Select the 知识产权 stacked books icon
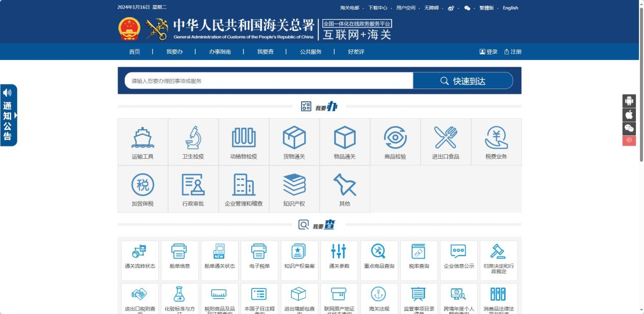644x314 pixels. [294, 185]
